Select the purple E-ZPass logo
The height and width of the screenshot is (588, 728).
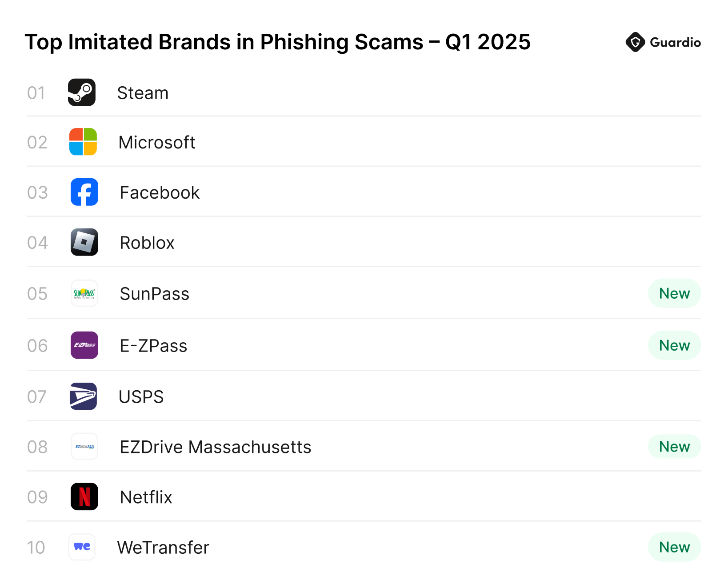(x=84, y=345)
